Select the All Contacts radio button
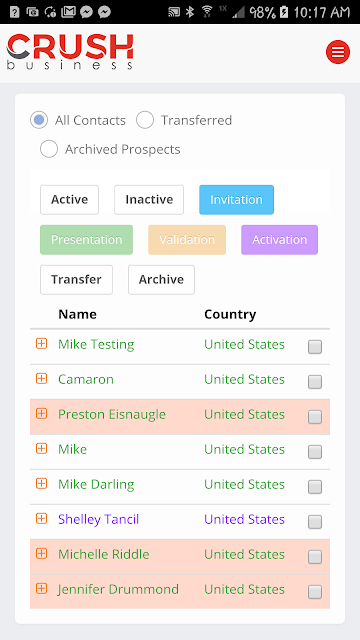Viewport: 360px width, 640px height. click(39, 120)
